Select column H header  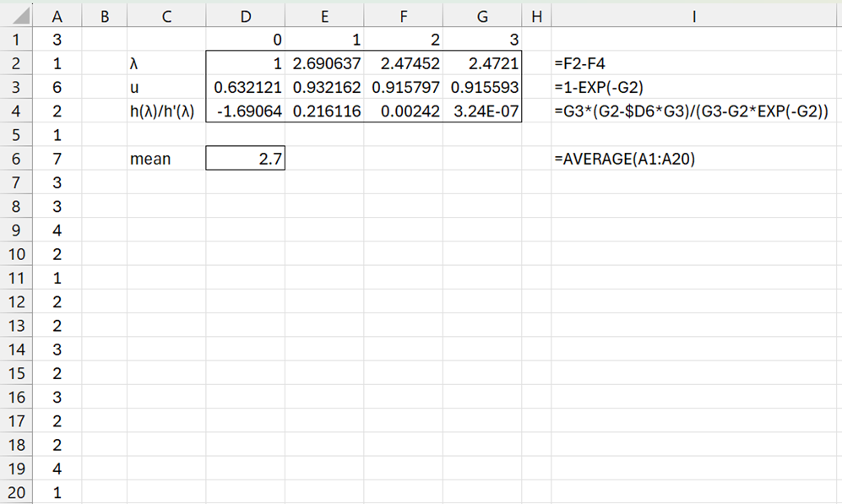tap(535, 15)
